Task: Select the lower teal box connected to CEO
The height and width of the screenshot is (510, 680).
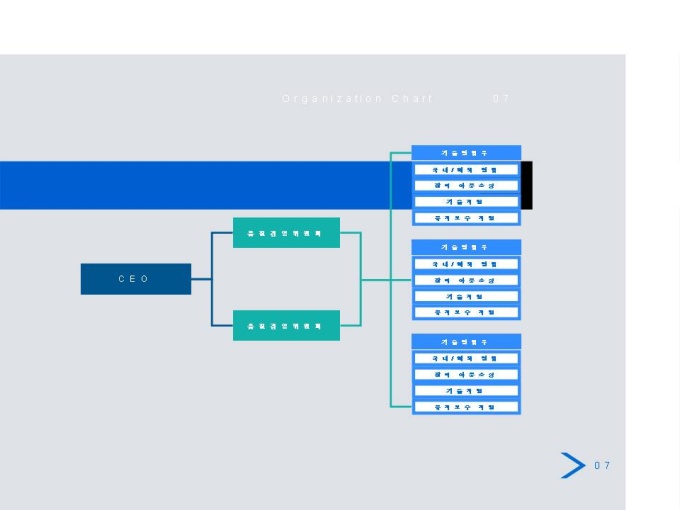Action: click(286, 326)
